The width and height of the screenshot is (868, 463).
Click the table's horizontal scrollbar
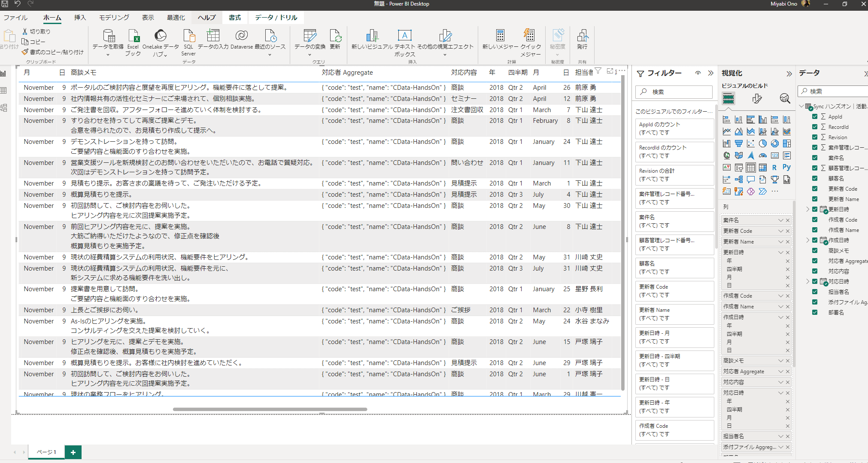pyautogui.click(x=270, y=409)
